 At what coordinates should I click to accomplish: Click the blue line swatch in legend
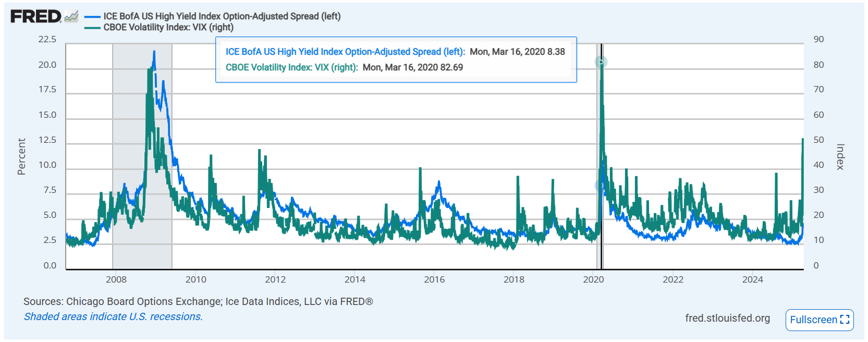(92, 17)
